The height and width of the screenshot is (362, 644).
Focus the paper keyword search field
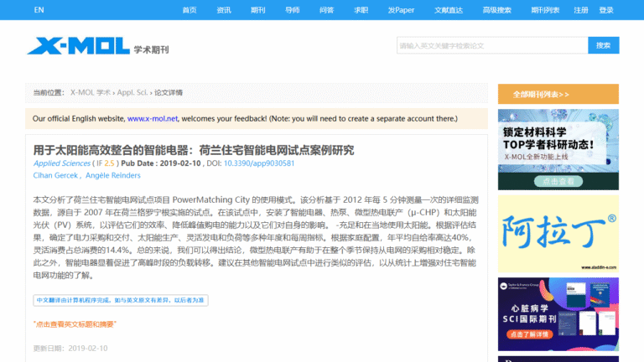pos(492,45)
